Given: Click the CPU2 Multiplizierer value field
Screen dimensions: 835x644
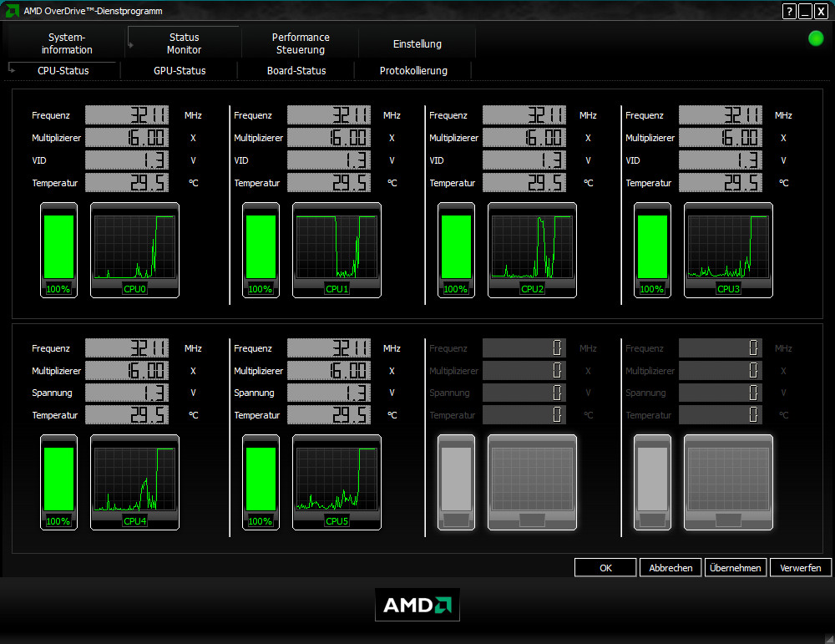Looking at the screenshot, I should pos(524,138).
